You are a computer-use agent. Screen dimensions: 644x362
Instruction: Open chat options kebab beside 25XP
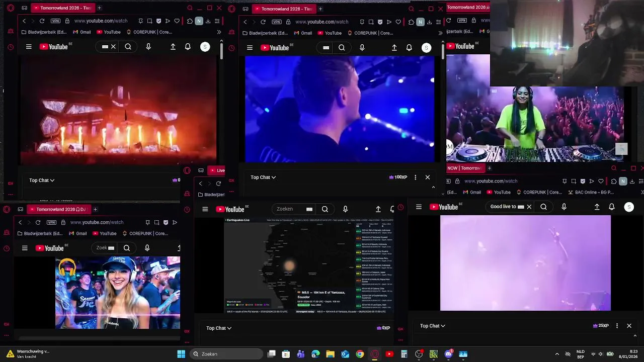click(x=617, y=326)
